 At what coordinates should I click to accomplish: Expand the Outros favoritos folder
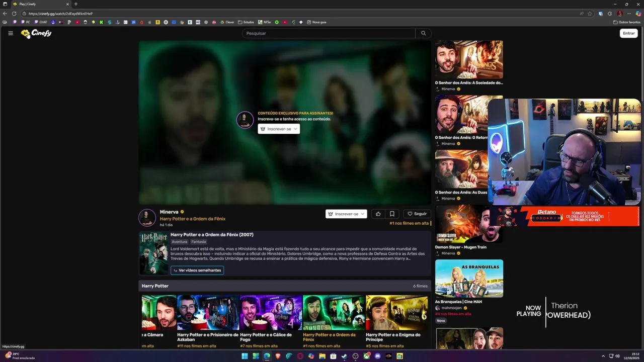[627, 22]
